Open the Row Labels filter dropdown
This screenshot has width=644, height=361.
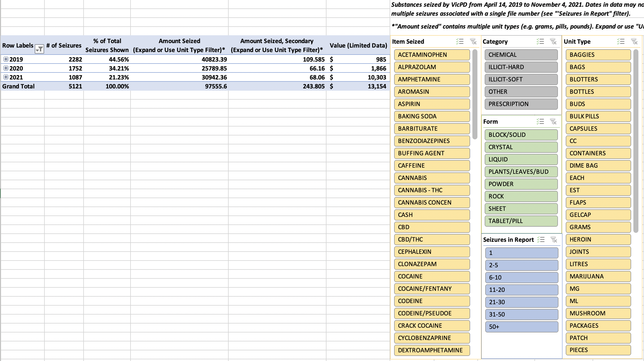[x=39, y=49]
